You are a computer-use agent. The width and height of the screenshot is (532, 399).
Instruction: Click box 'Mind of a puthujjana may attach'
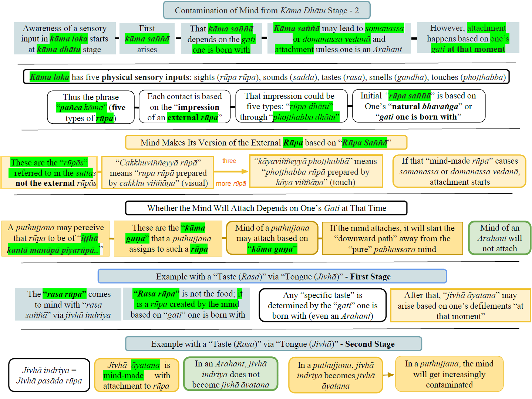click(272, 238)
